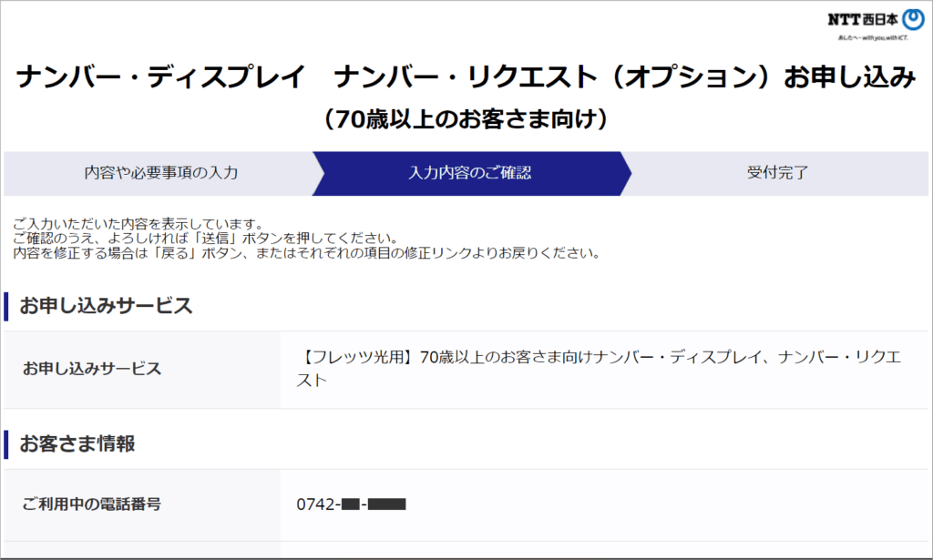Click the page title ナンバー・ディスプレイ heading

[466, 78]
